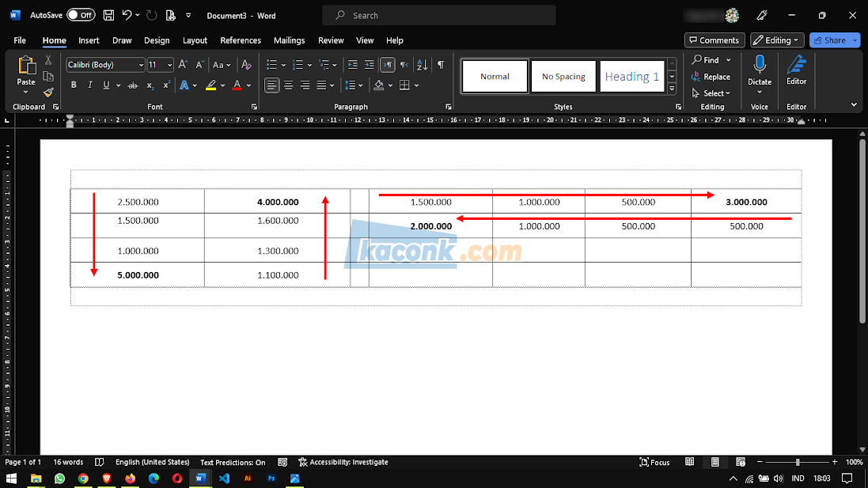Viewport: 868px width, 488px height.
Task: Align text left
Action: point(272,85)
